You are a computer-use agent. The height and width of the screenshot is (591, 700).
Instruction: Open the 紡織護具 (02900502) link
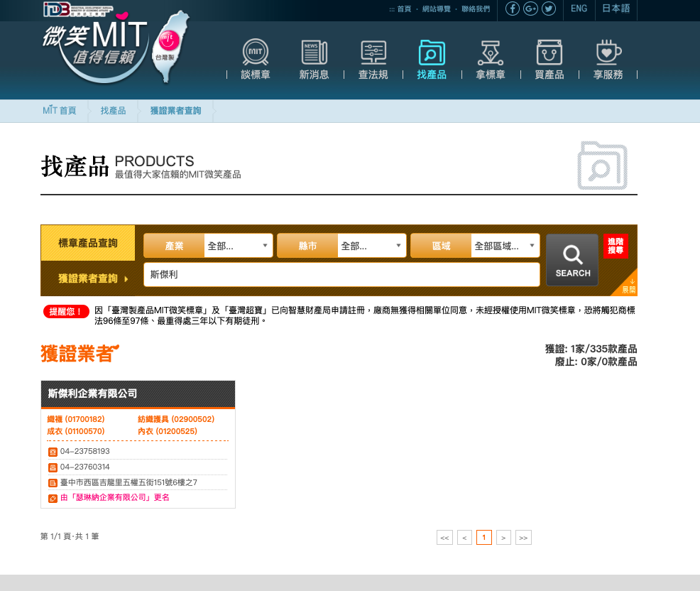click(176, 419)
